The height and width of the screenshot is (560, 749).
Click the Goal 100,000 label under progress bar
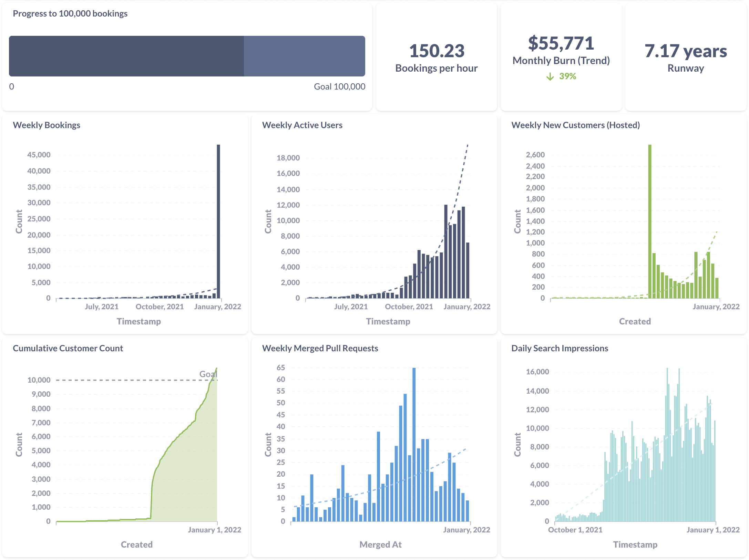click(339, 87)
